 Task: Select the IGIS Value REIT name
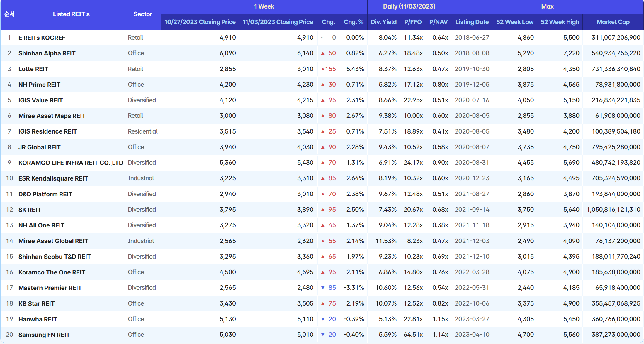coord(40,100)
